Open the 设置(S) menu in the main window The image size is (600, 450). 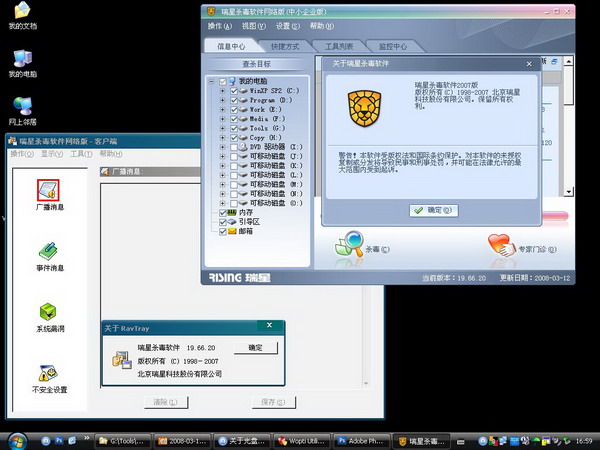click(288, 26)
